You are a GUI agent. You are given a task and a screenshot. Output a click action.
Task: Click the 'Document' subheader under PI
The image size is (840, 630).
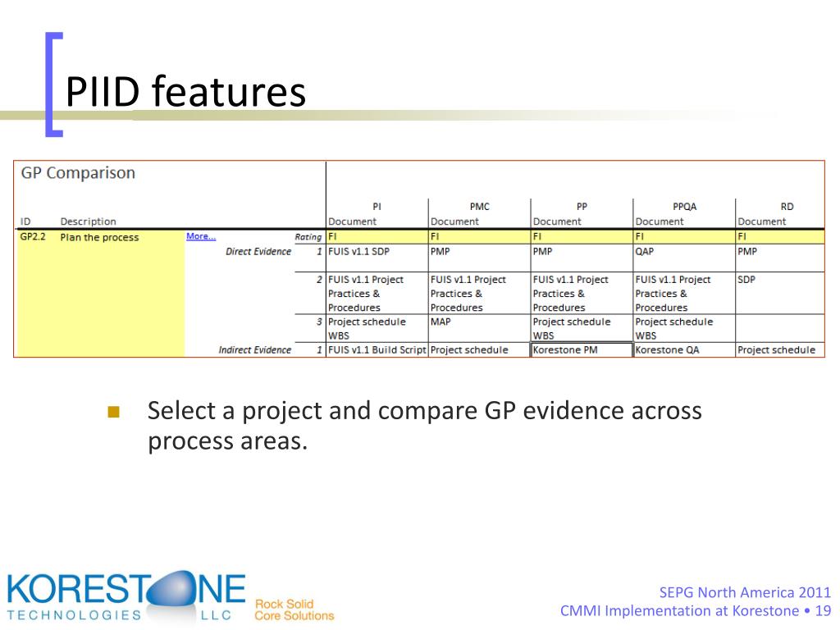pos(352,221)
